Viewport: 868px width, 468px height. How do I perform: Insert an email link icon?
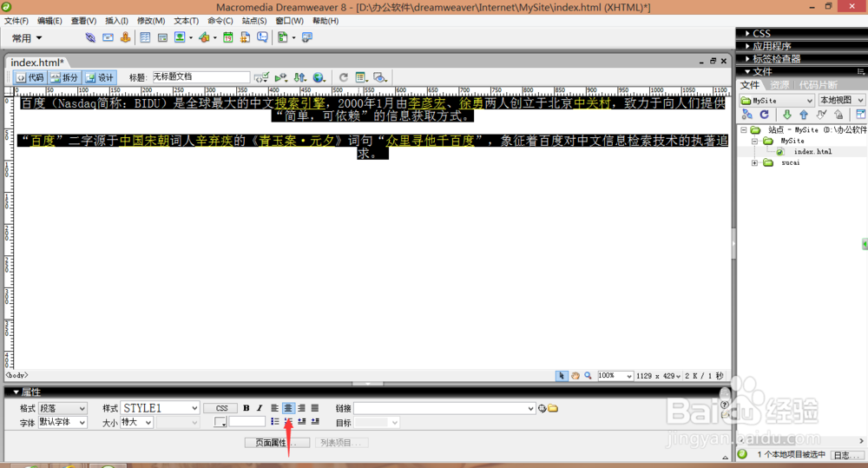[x=108, y=37]
